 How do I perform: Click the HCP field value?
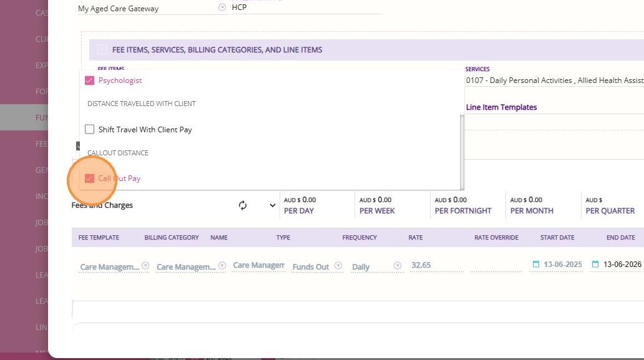[307, 7]
